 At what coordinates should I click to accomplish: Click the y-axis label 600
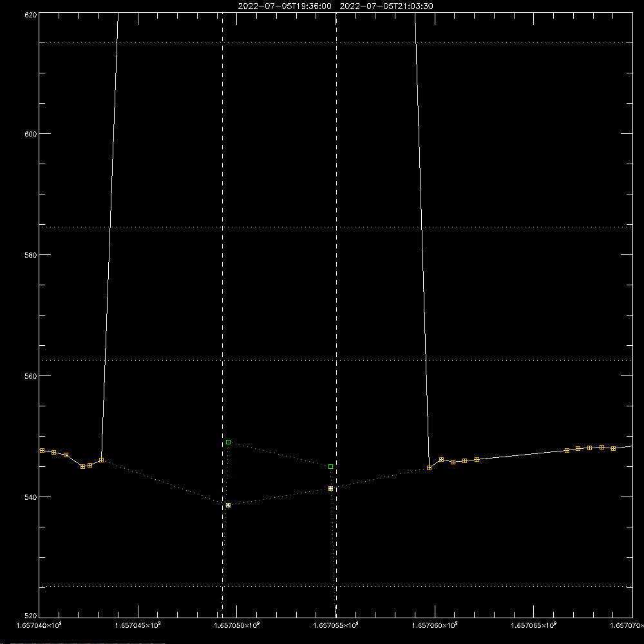pyautogui.click(x=31, y=134)
